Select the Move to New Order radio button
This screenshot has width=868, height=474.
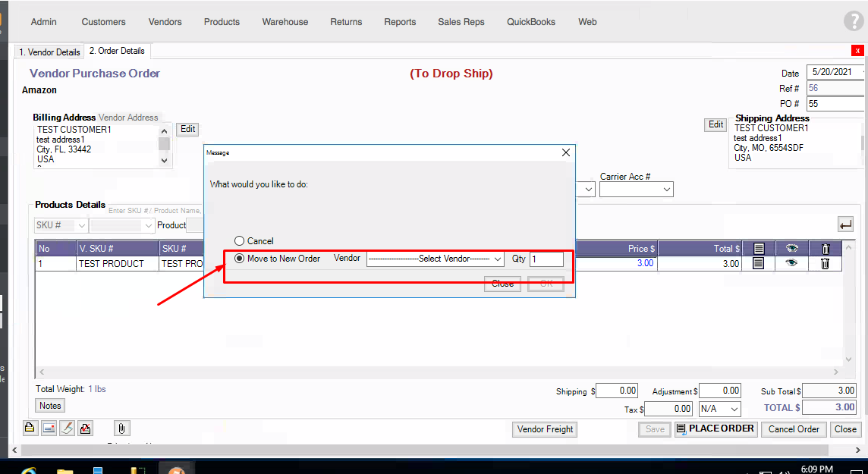pyautogui.click(x=239, y=259)
